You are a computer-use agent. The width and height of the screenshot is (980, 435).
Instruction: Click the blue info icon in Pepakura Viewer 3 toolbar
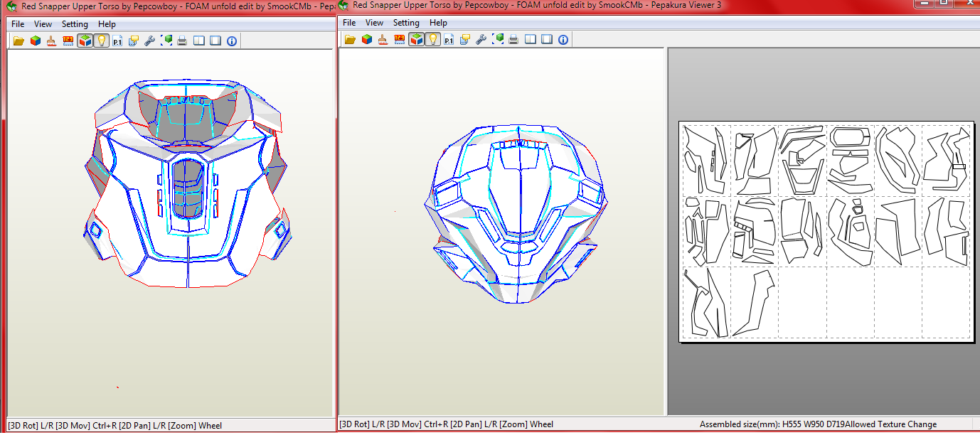click(x=563, y=39)
